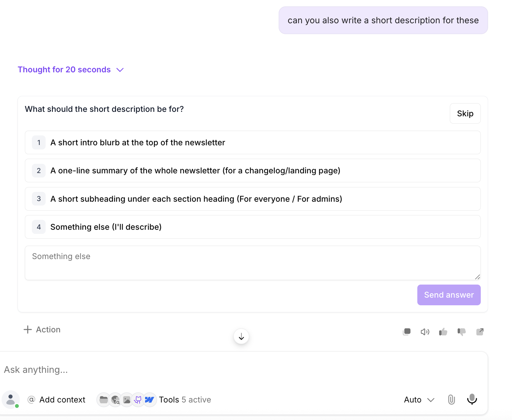This screenshot has height=420, width=512.
Task: Attach a file using the paperclip icon
Action: click(x=451, y=400)
